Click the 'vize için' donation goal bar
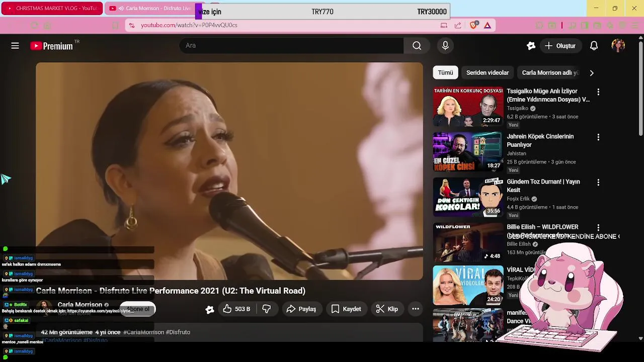This screenshot has width=644, height=362. [x=323, y=12]
